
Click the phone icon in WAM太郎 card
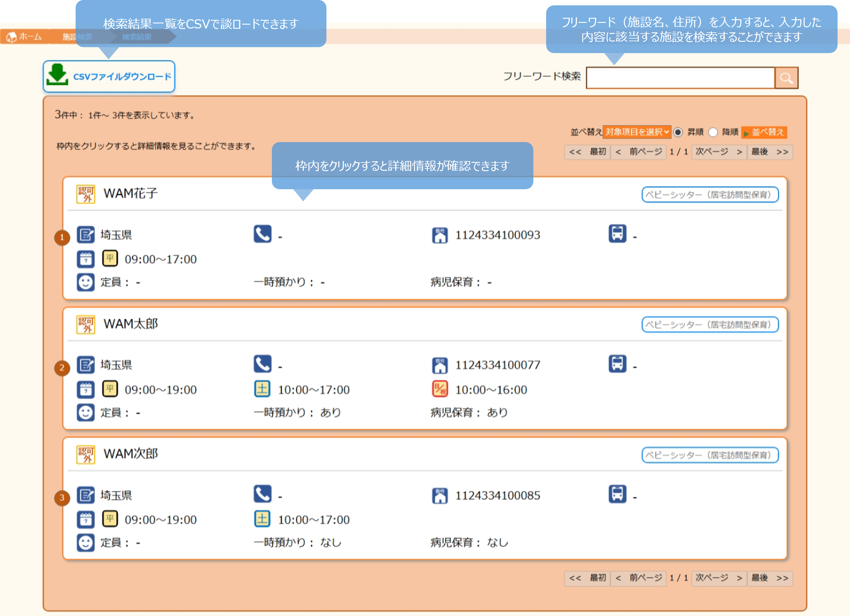click(x=262, y=364)
